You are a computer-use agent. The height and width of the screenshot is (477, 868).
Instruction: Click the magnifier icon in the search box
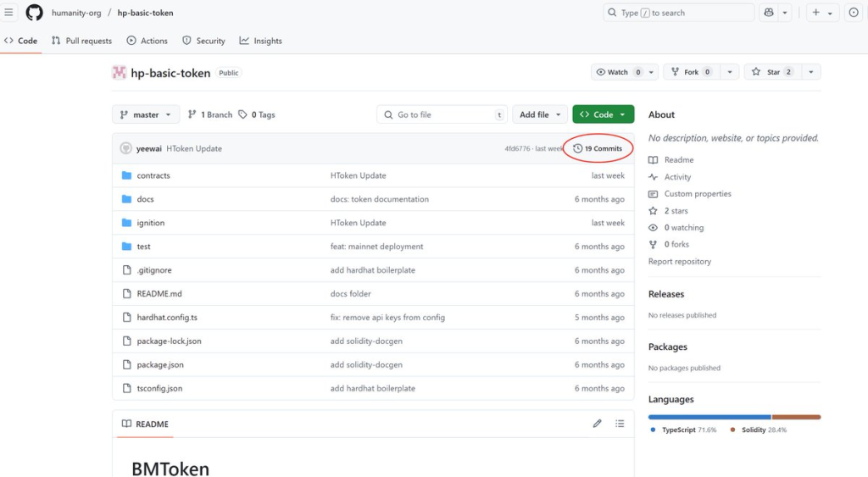click(x=612, y=12)
